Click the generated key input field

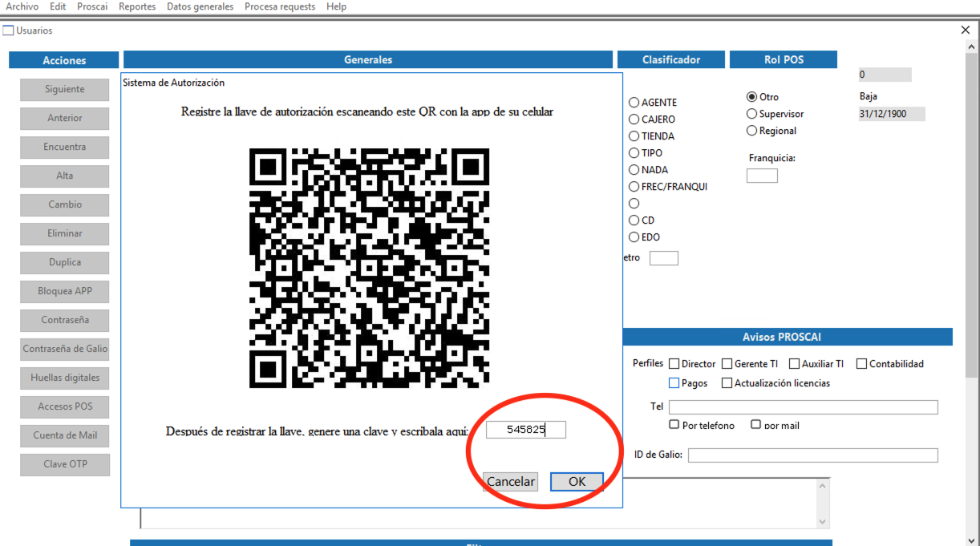point(526,430)
